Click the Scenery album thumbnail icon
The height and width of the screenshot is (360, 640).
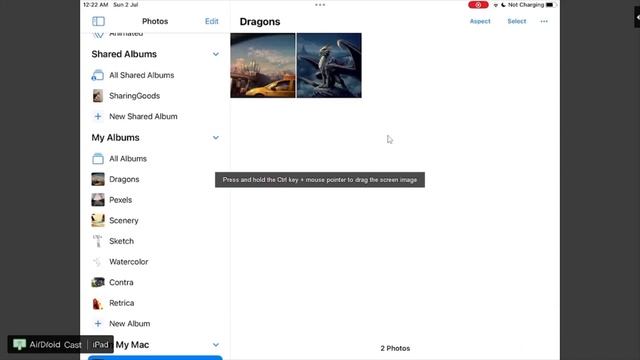click(x=98, y=220)
